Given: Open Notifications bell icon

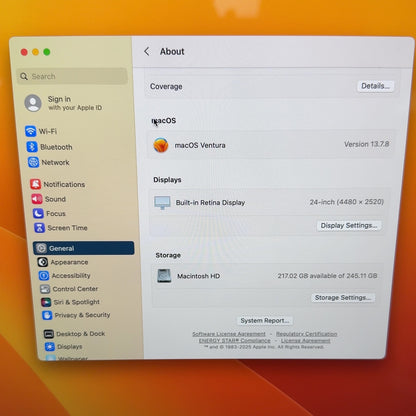Looking at the screenshot, I should (35, 184).
